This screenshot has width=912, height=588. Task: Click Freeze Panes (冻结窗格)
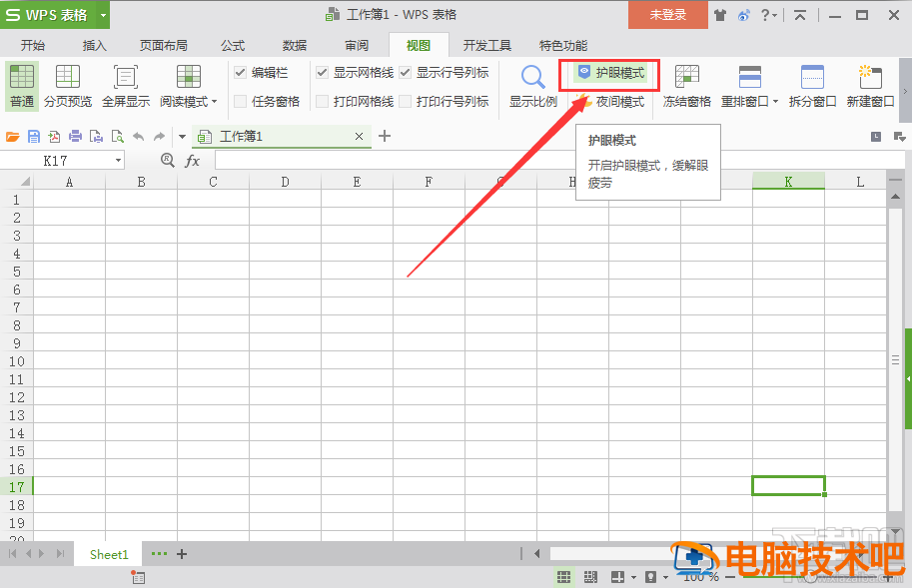point(687,86)
